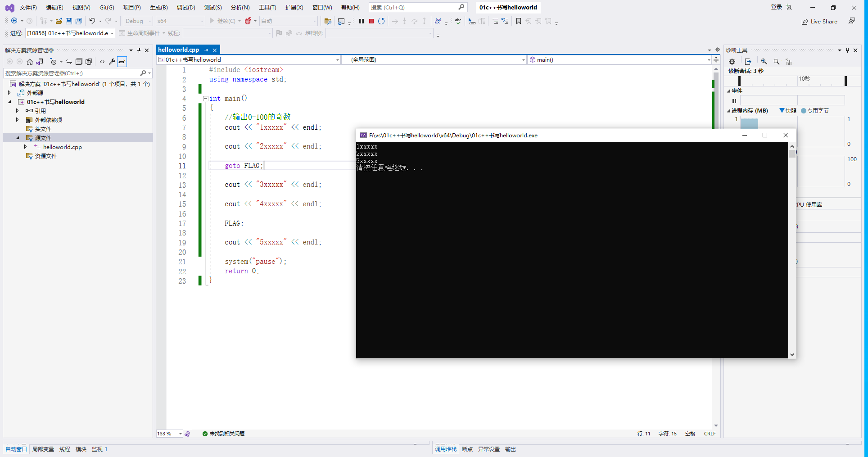The height and width of the screenshot is (457, 868).
Task: Open the Git(G) menu
Action: (x=107, y=7)
